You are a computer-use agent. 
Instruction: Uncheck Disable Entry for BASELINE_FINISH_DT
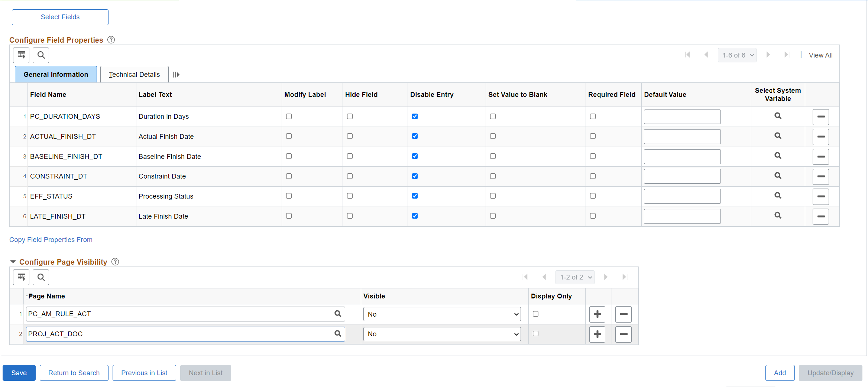tap(415, 156)
